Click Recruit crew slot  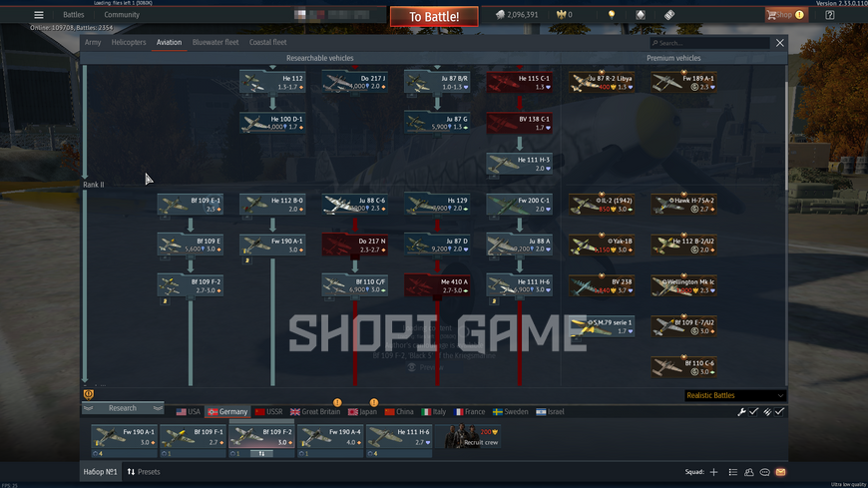[x=468, y=436]
